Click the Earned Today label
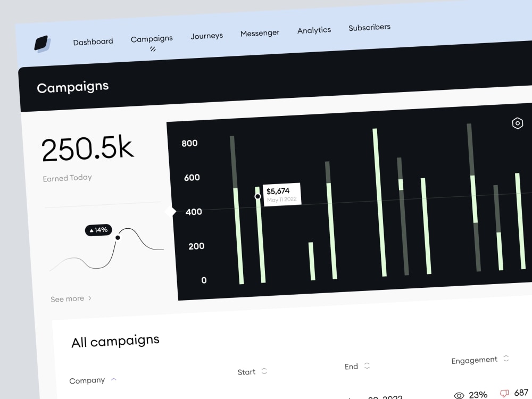The height and width of the screenshot is (399, 532). (x=67, y=178)
